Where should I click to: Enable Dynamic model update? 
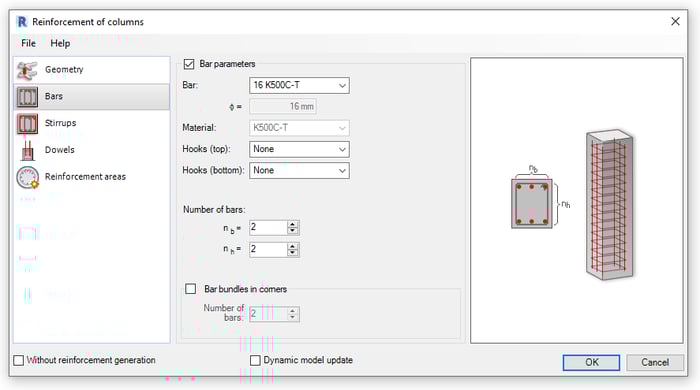click(255, 361)
